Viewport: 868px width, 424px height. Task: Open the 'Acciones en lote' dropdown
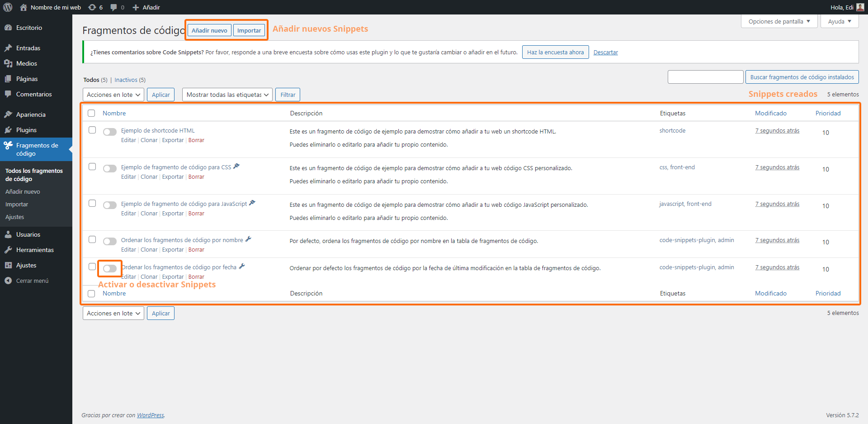pyautogui.click(x=113, y=95)
